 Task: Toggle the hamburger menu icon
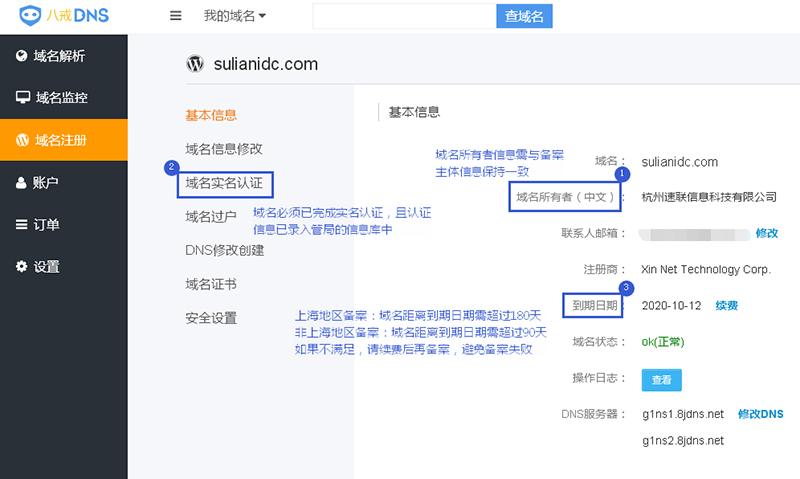176,16
